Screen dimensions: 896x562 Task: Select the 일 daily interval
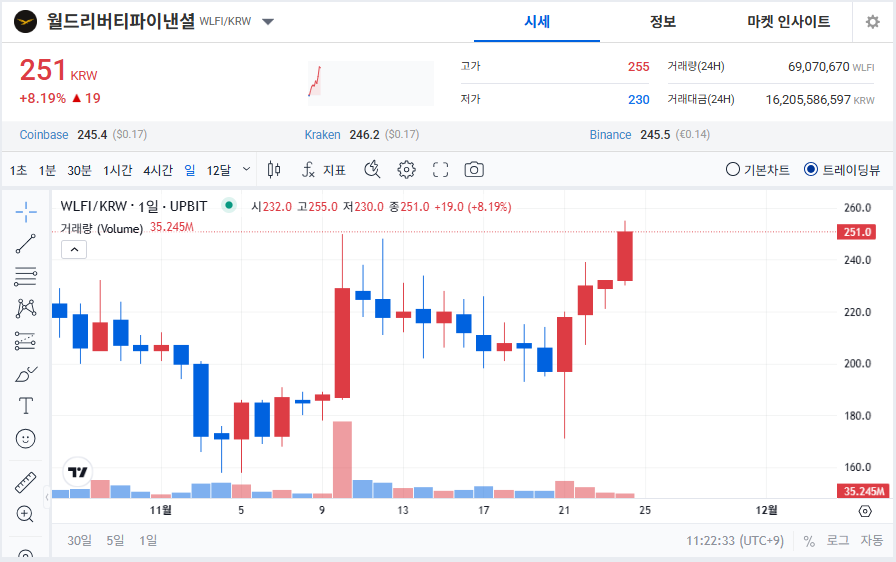(x=190, y=170)
